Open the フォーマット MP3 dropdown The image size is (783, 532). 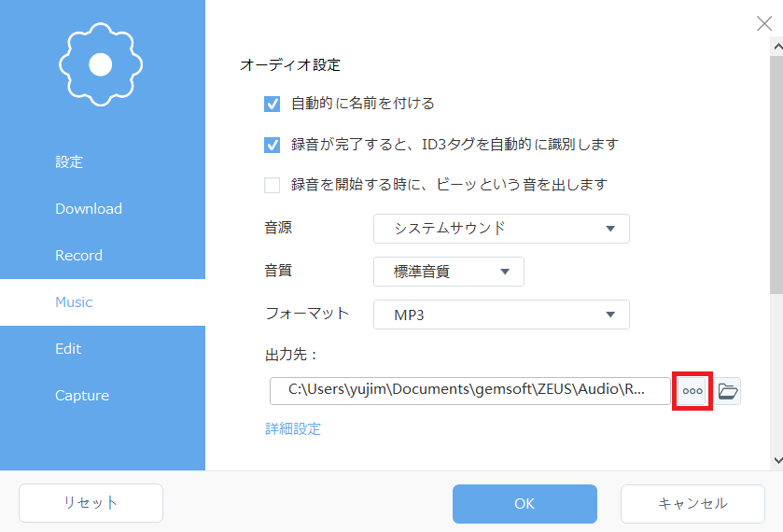(501, 315)
